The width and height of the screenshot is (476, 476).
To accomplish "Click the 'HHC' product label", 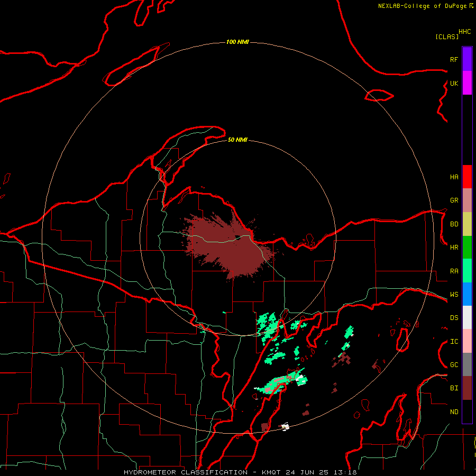I will [x=464, y=32].
